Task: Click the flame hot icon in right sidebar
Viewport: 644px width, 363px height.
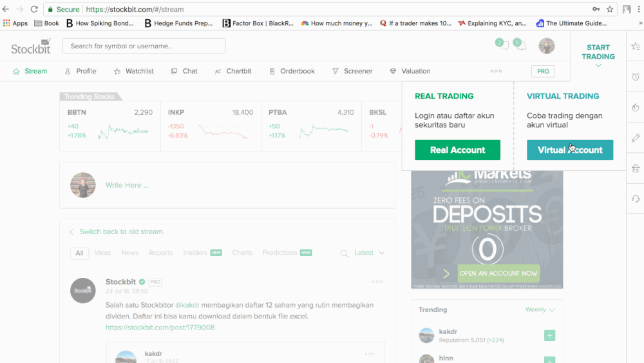Action: coord(636,107)
